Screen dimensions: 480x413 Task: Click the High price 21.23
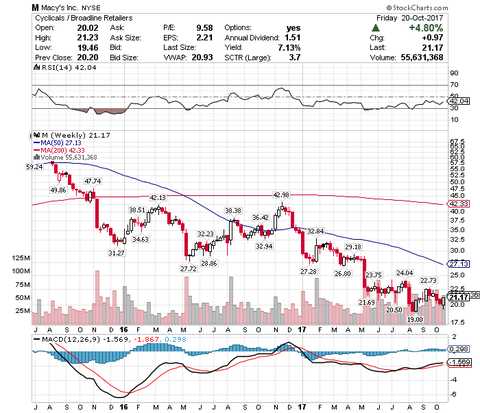(88, 38)
